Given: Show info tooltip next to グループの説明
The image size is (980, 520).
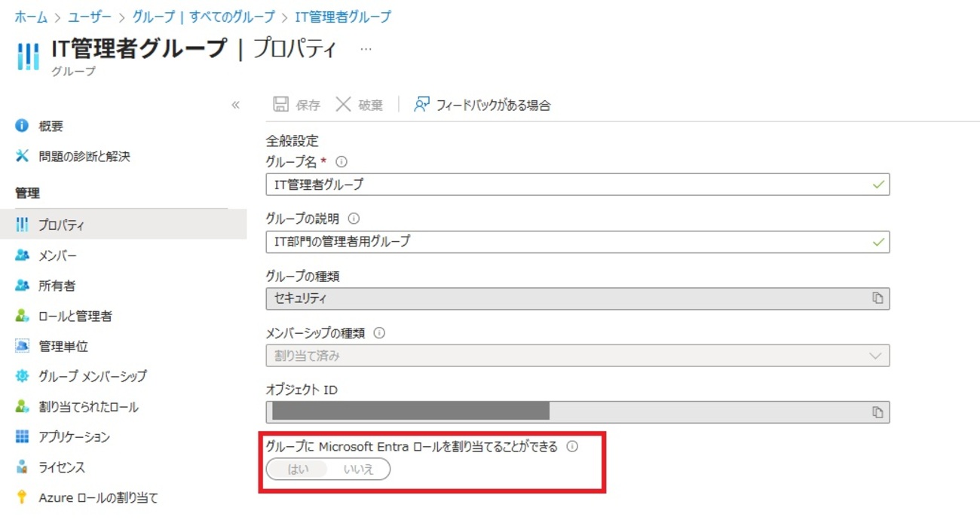Looking at the screenshot, I should [354, 219].
